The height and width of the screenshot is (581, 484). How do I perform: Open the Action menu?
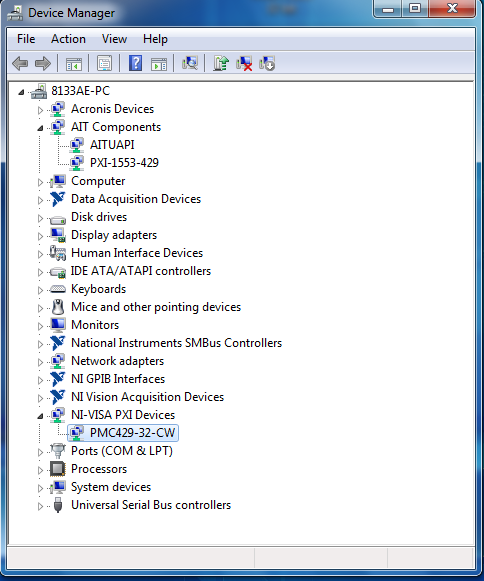68,39
